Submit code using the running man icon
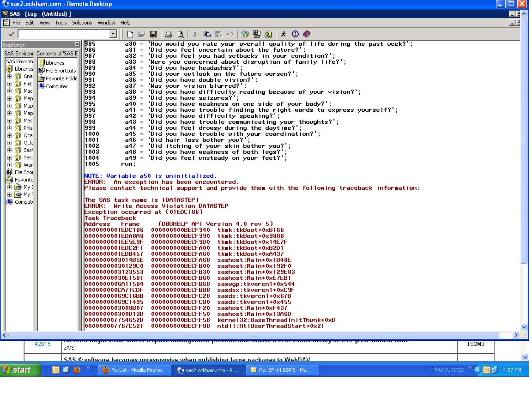532x399 pixels. coord(284,34)
